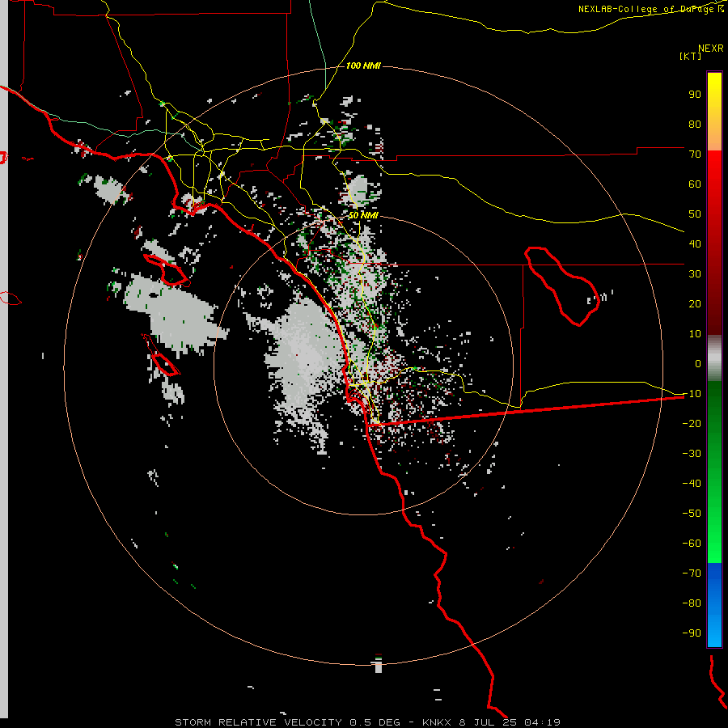The image size is (728, 728).
Task: Click the positive 10 knot scale label
Action: pyautogui.click(x=695, y=334)
